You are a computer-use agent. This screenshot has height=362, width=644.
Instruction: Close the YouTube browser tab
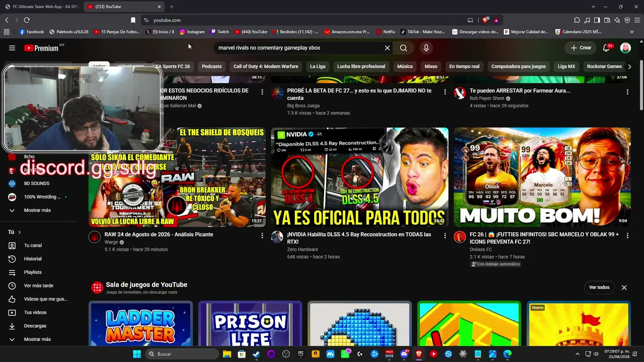click(x=159, y=7)
